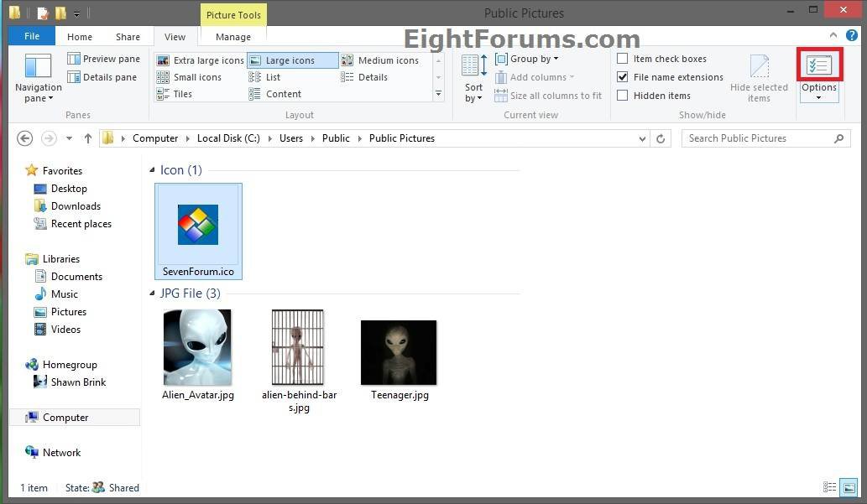Open Videos library

point(58,330)
